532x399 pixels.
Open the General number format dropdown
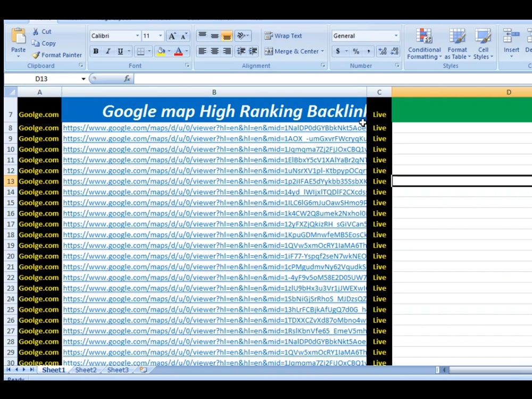(396, 36)
